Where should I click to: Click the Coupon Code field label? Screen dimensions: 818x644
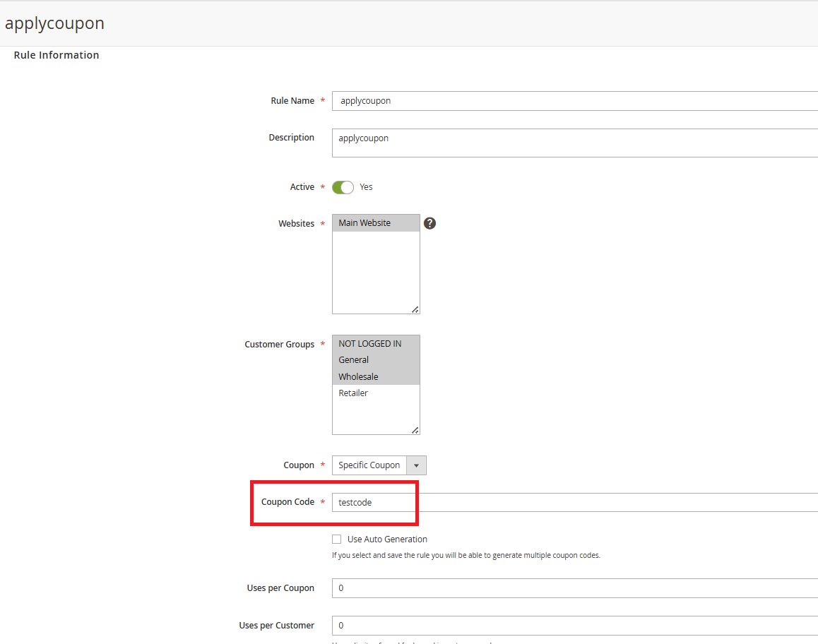pos(288,502)
